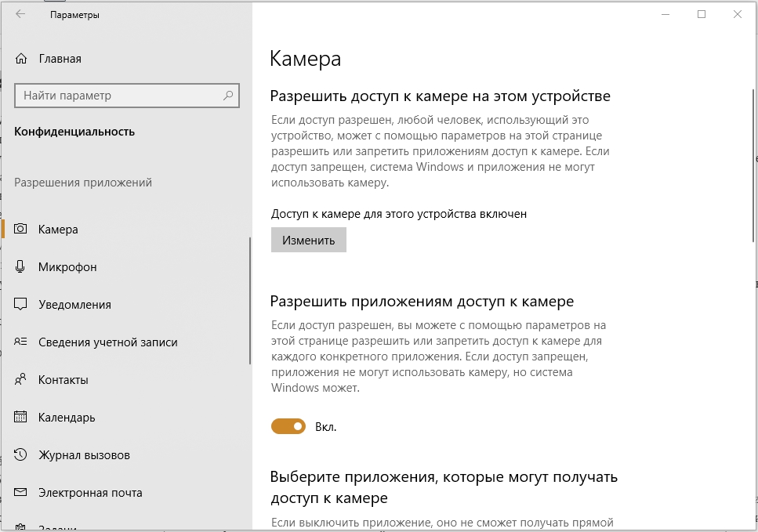Open the Микрофон settings page
Viewport: 758px width, 532px height.
coord(67,267)
